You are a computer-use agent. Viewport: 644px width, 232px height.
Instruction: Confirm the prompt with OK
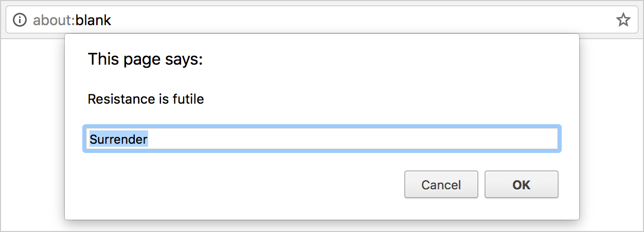coord(522,185)
